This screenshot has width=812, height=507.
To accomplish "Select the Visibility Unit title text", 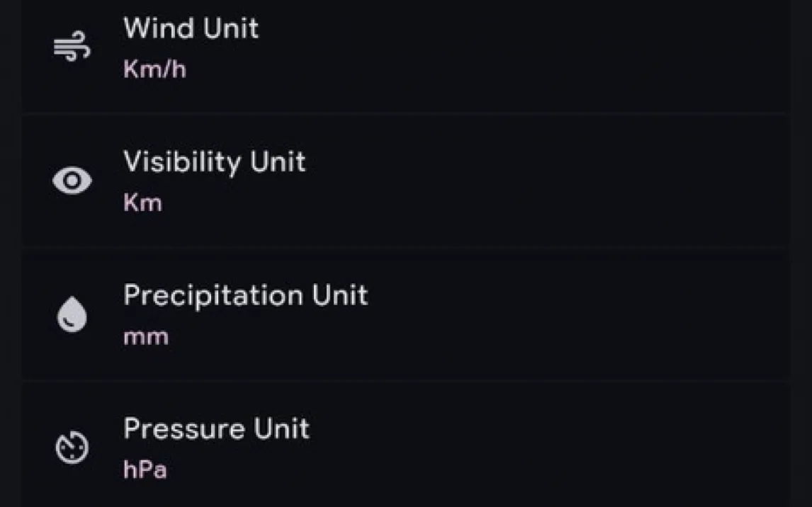I will point(215,162).
